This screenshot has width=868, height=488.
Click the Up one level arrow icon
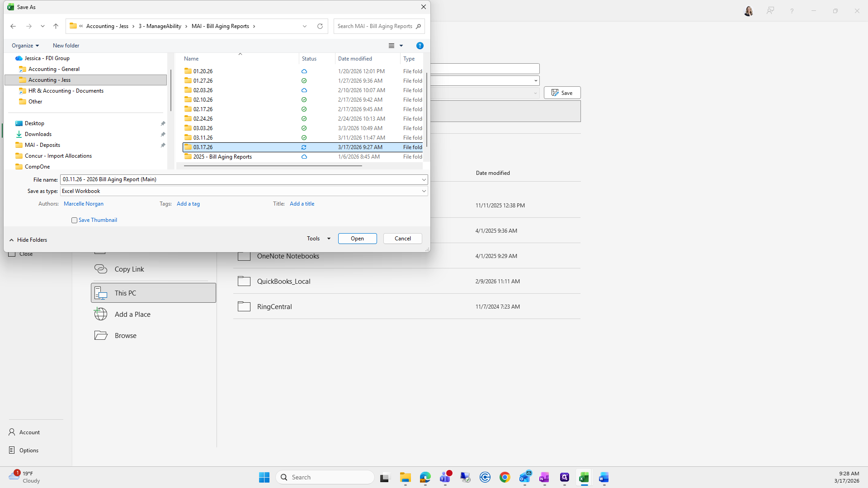coord(56,26)
